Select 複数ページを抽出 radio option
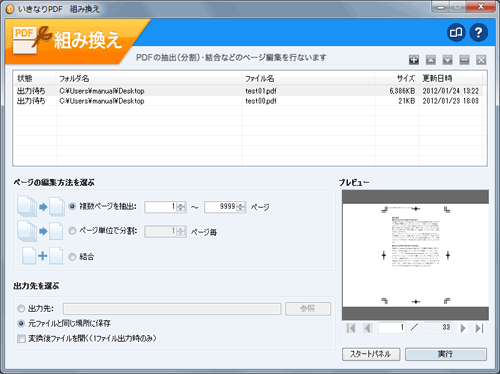 72,206
